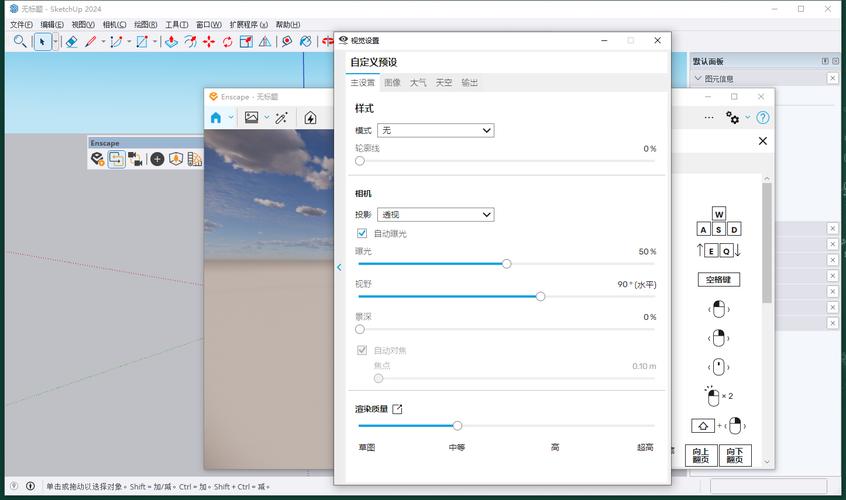The image size is (846, 500).
Task: Expand the Select tool dropdown arrow
Action: point(55,42)
